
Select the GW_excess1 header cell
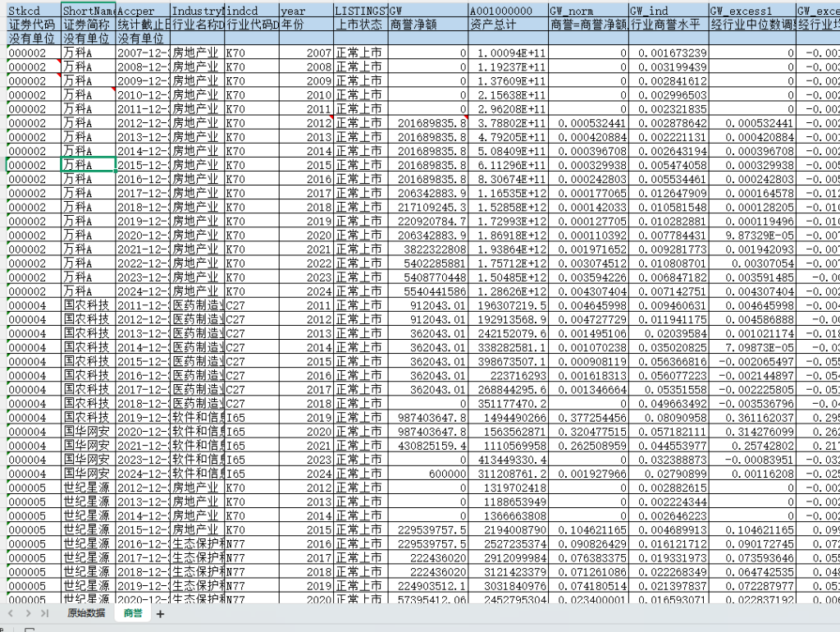coord(753,11)
